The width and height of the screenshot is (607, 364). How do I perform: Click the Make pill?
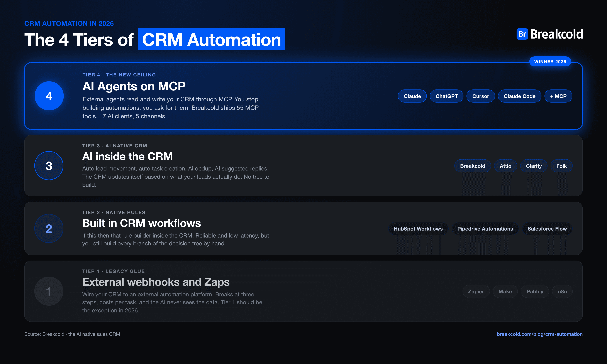(505, 292)
